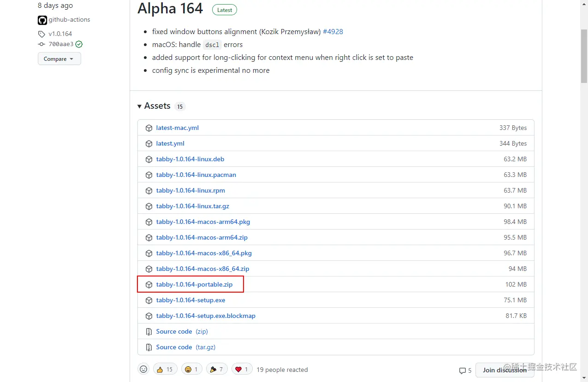588x382 pixels.
Task: Click package icon beside macos-arm64.zip file
Action: [x=149, y=238]
